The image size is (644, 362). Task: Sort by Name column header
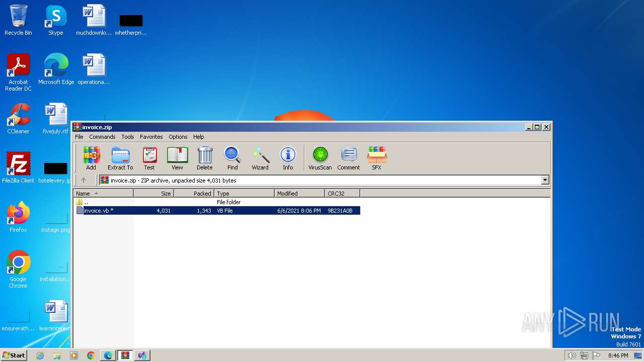click(104, 193)
